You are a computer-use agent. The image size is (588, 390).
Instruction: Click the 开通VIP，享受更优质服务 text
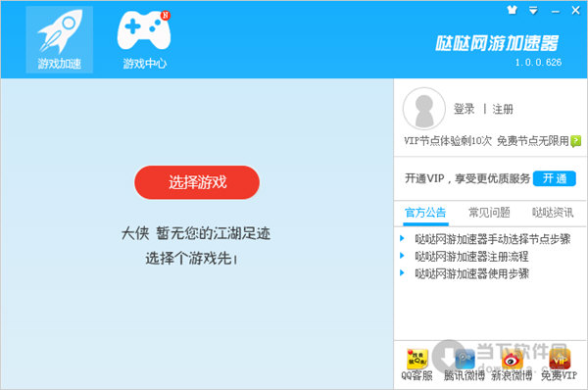pos(467,178)
